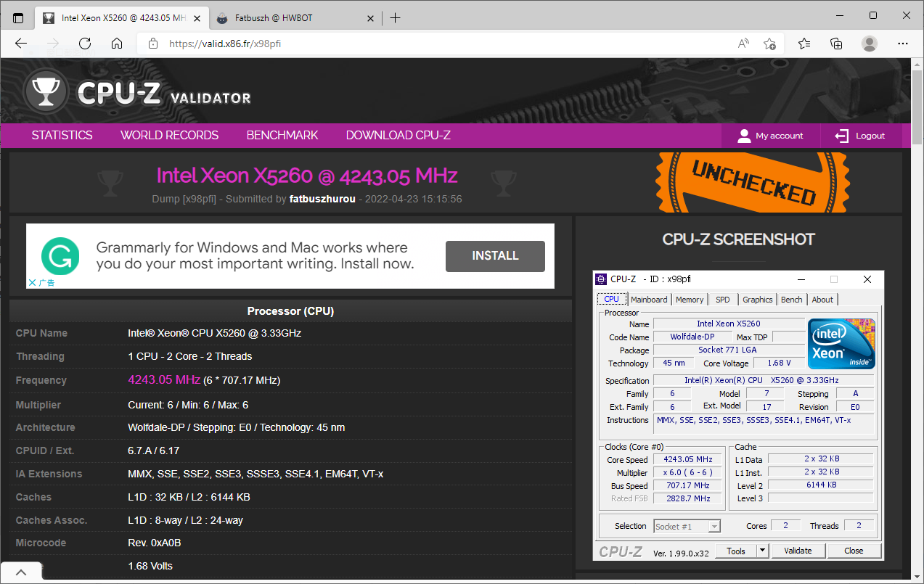Click the Validate button in CPU-Z
This screenshot has width=924, height=584.
click(797, 551)
